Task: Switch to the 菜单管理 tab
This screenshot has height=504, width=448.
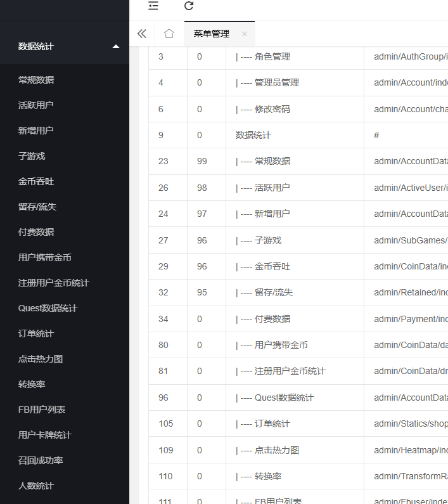Action: pyautogui.click(x=212, y=34)
